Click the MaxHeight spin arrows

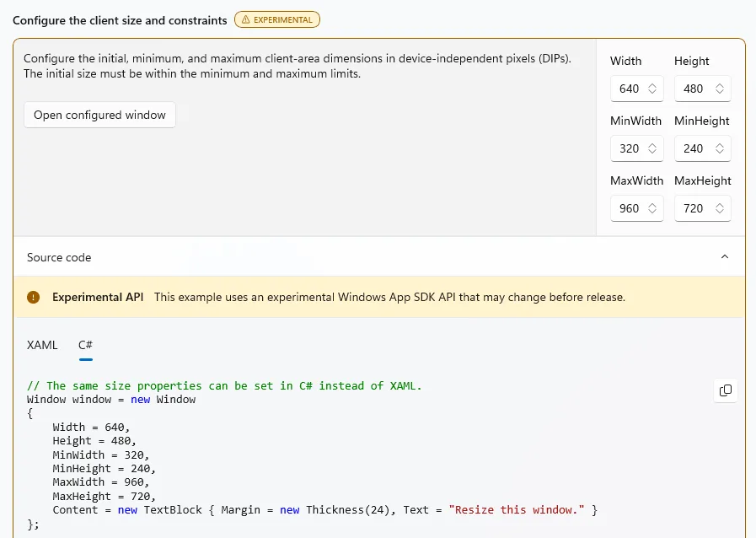coord(720,208)
